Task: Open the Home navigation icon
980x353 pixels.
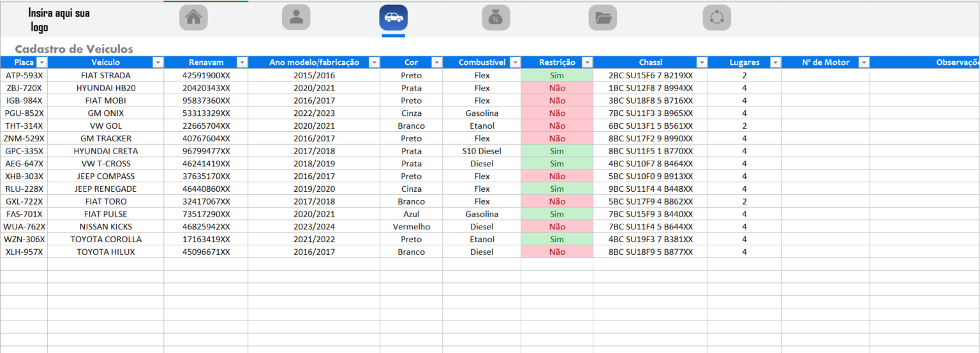Action: (193, 18)
